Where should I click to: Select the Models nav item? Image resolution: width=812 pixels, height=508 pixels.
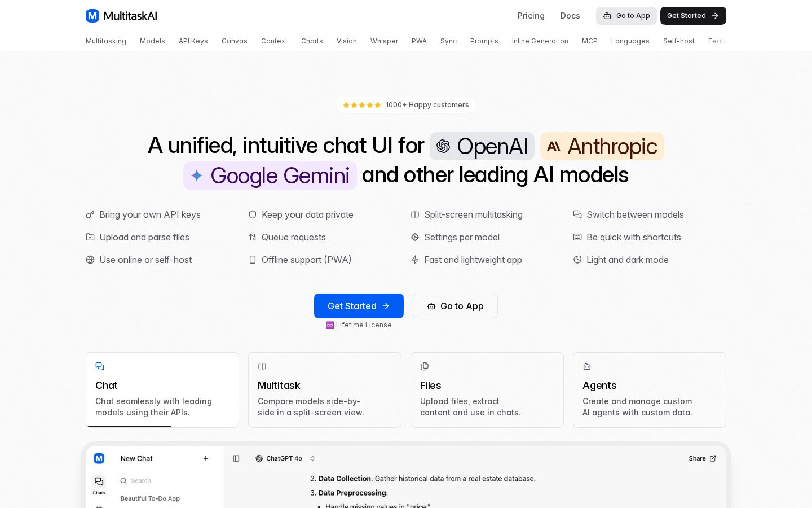tap(152, 41)
